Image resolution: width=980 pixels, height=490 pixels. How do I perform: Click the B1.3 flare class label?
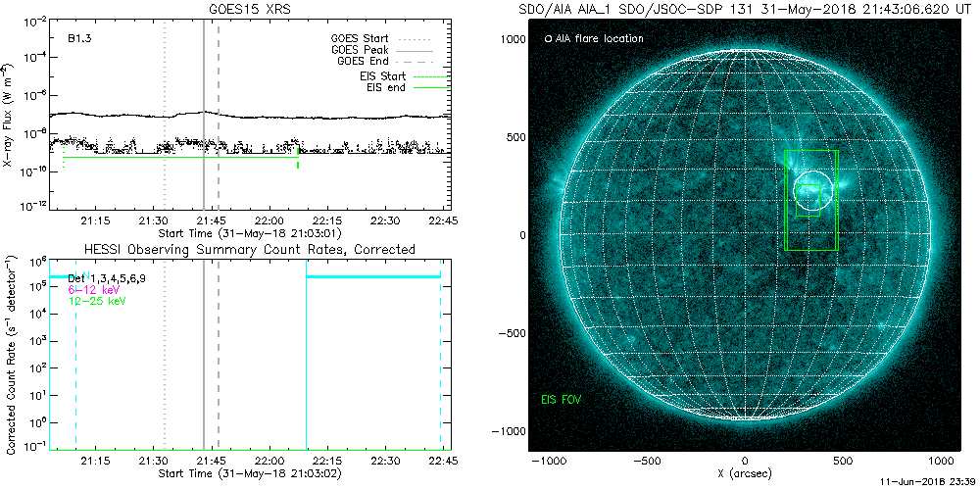80,39
